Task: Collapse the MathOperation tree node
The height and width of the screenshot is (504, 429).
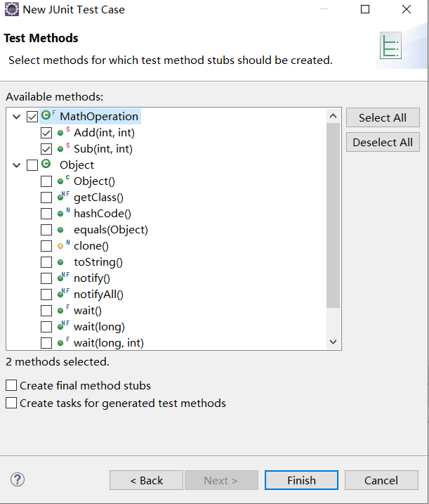Action: click(x=16, y=117)
